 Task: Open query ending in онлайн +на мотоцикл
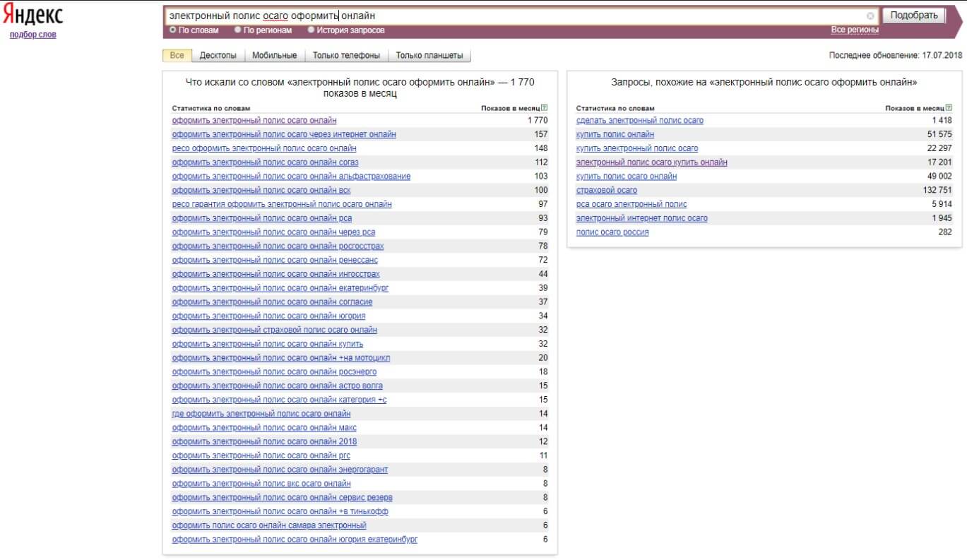[x=281, y=357]
